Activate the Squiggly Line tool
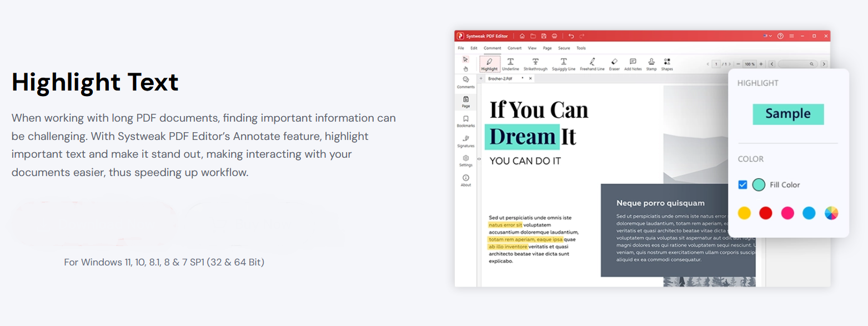This screenshot has width=868, height=326. point(563,64)
